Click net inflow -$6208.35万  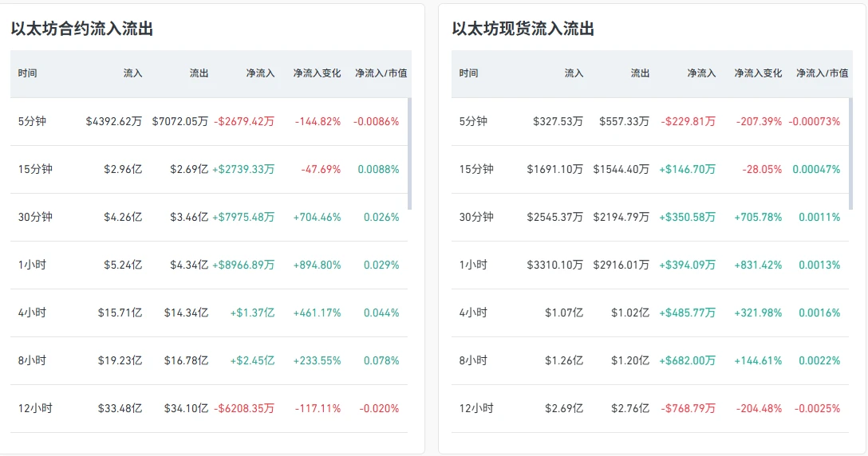[x=244, y=408]
